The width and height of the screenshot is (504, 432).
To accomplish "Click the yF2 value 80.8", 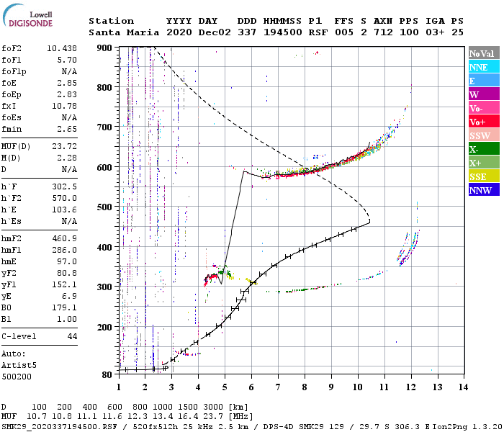I will point(67,273).
